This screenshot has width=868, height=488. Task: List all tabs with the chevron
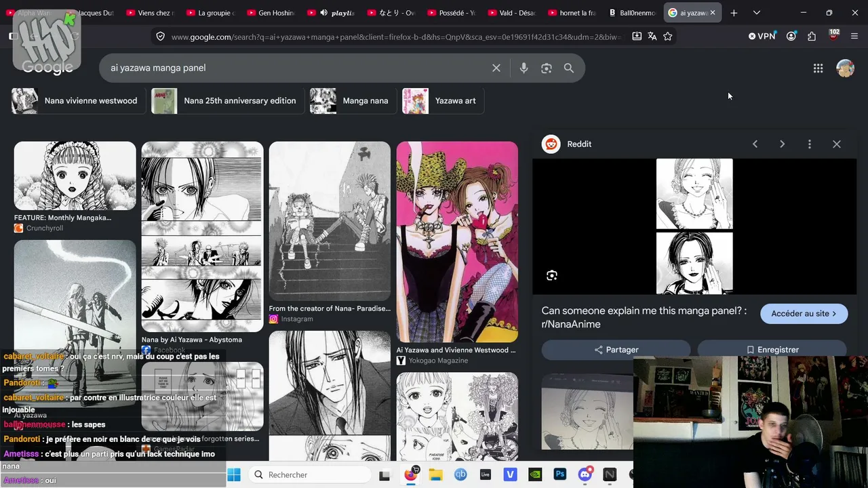(x=757, y=13)
